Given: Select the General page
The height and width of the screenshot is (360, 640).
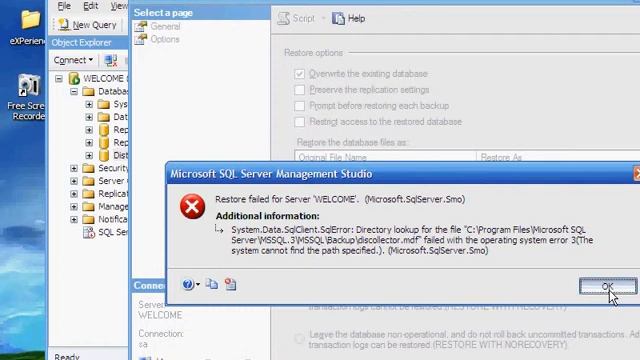Looking at the screenshot, I should (x=165, y=27).
